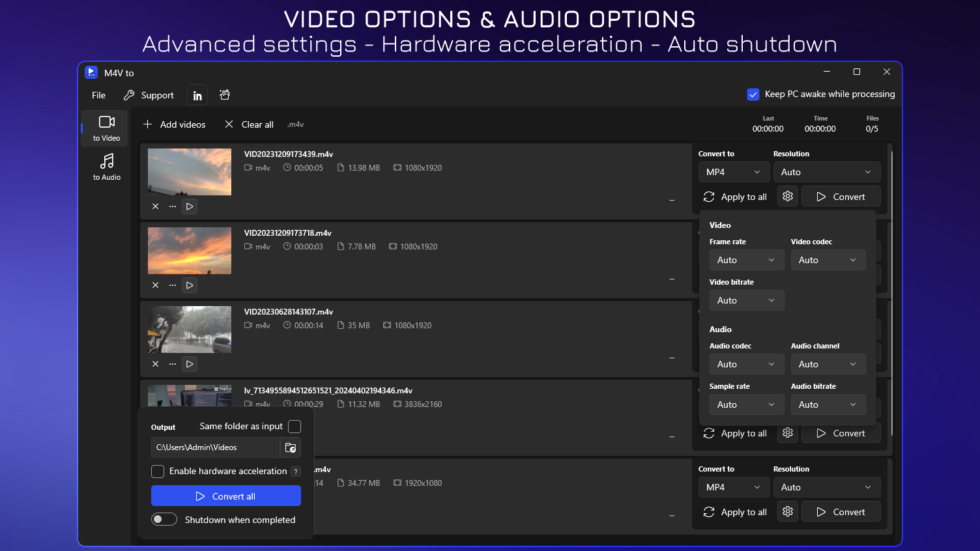Expand the Sample rate dropdown
980x551 pixels.
(x=747, y=404)
